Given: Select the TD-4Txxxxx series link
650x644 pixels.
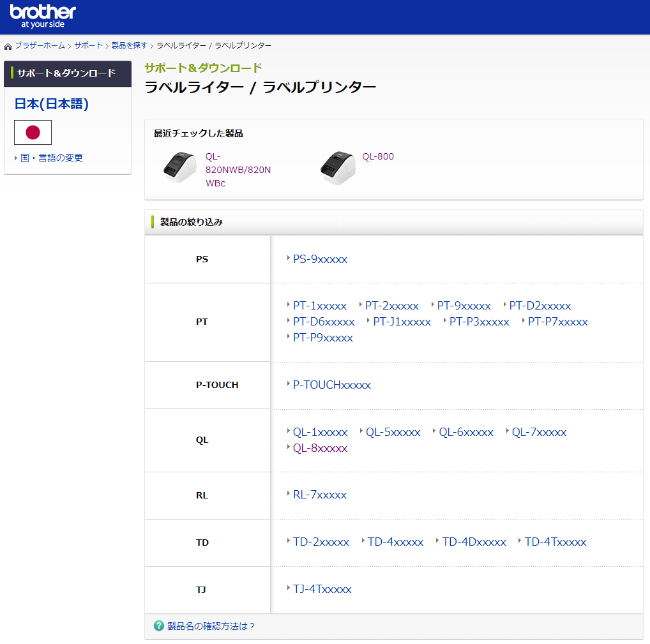Looking at the screenshot, I should (556, 542).
